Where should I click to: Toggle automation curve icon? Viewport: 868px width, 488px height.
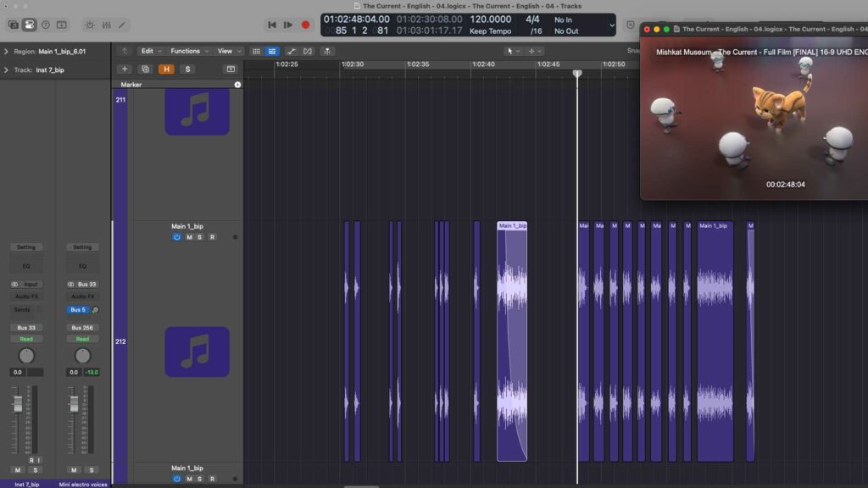tap(292, 51)
